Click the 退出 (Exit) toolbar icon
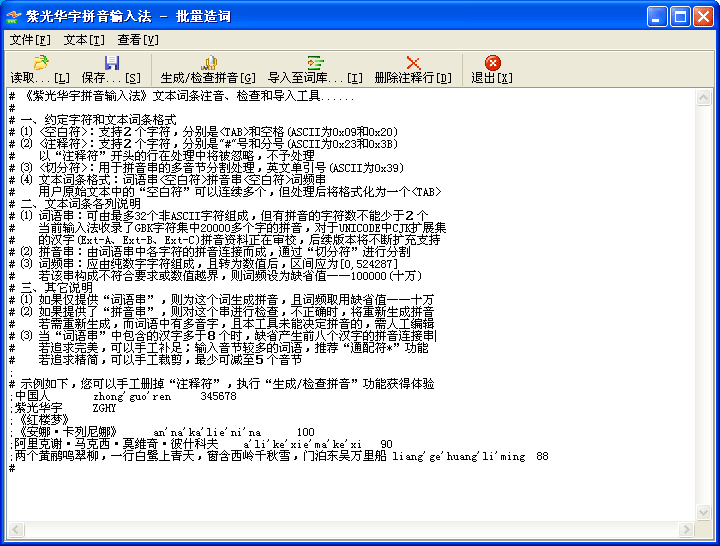 492,63
